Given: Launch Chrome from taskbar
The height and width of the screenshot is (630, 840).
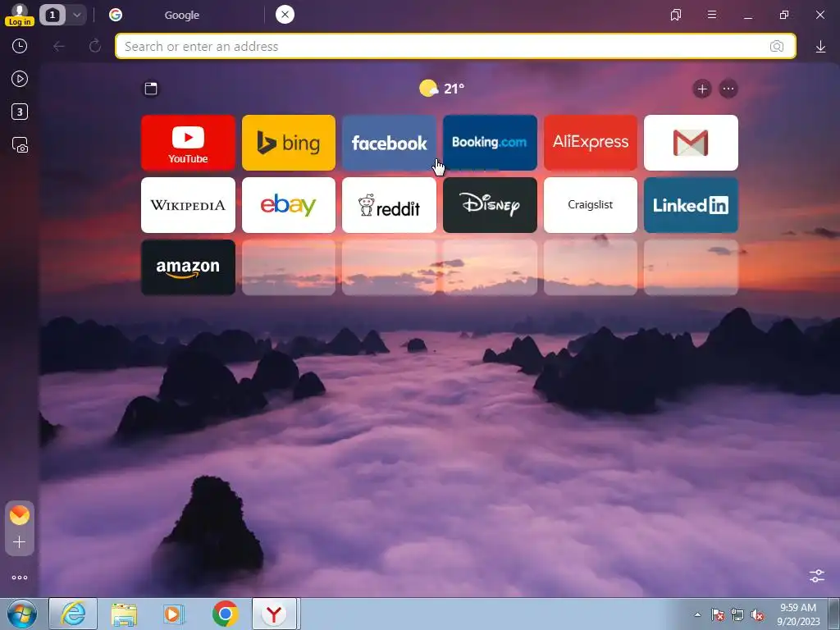Looking at the screenshot, I should (x=225, y=614).
